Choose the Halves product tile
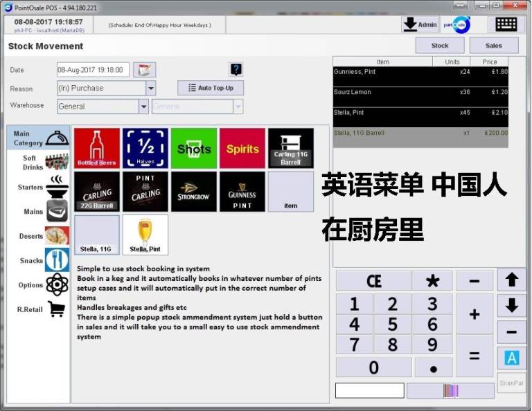This screenshot has width=532, height=411. 145,148
